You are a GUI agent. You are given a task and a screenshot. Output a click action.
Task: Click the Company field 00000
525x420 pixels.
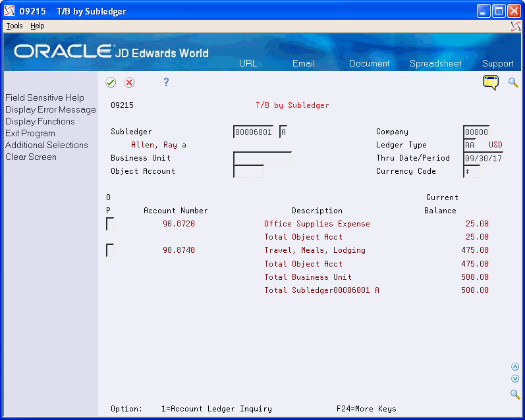click(476, 132)
